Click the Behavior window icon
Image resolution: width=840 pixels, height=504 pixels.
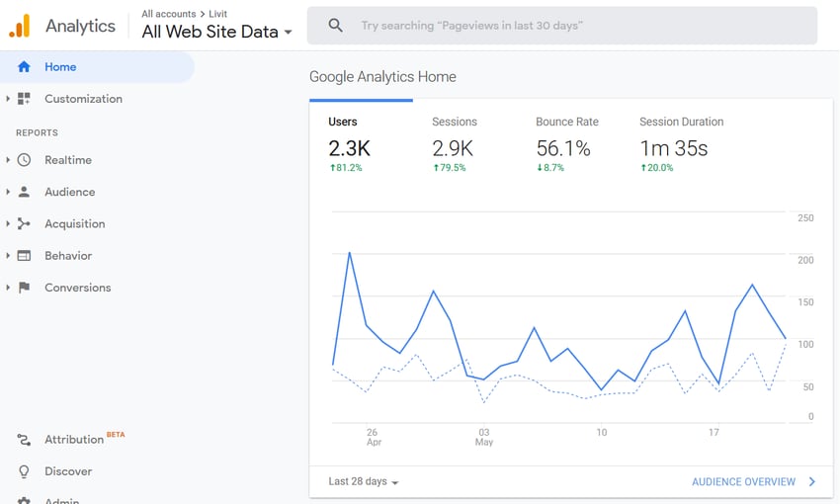point(24,256)
